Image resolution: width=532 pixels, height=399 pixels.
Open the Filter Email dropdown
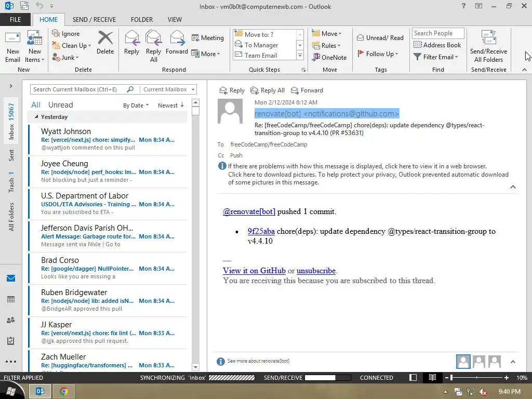tap(436, 57)
